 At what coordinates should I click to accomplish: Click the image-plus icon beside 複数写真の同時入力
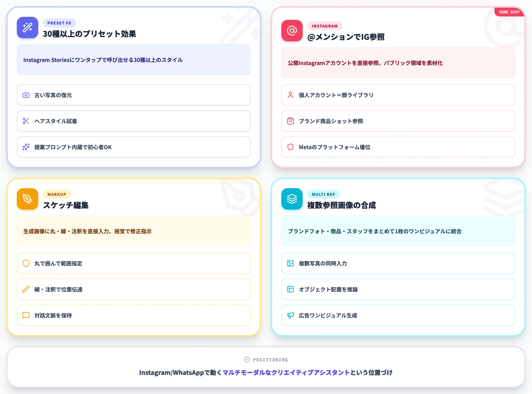tap(290, 263)
